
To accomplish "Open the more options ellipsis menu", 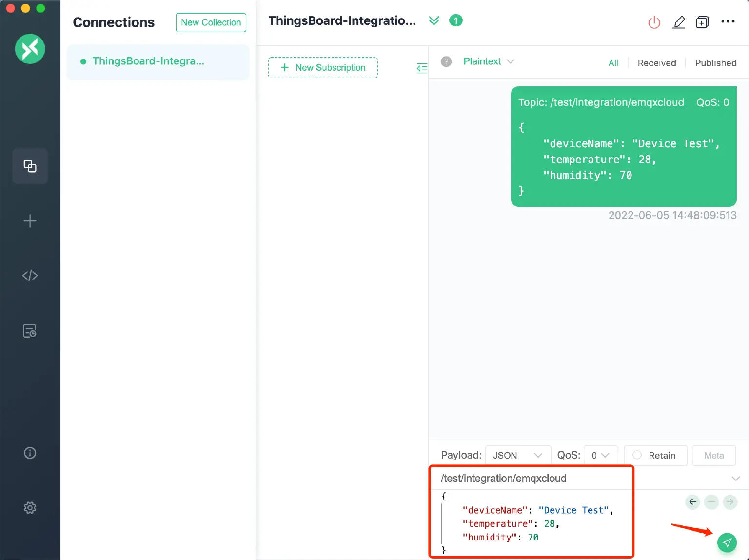I will coord(728,21).
